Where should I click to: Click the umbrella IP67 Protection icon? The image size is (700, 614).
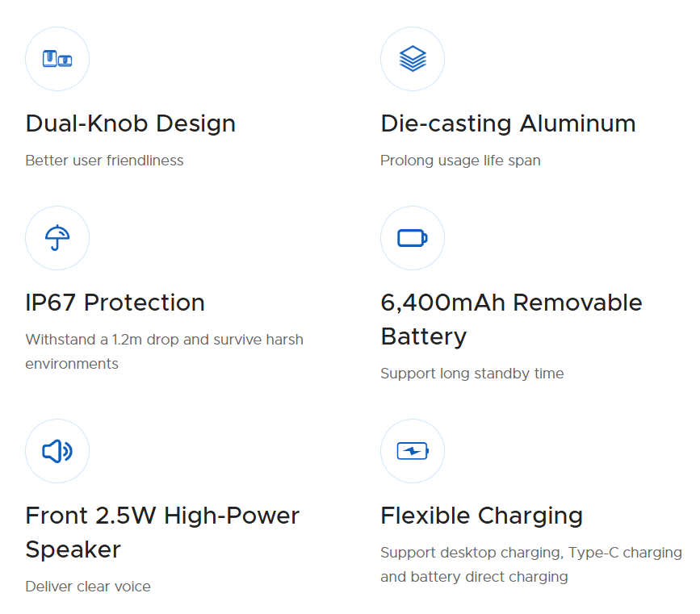tap(57, 238)
